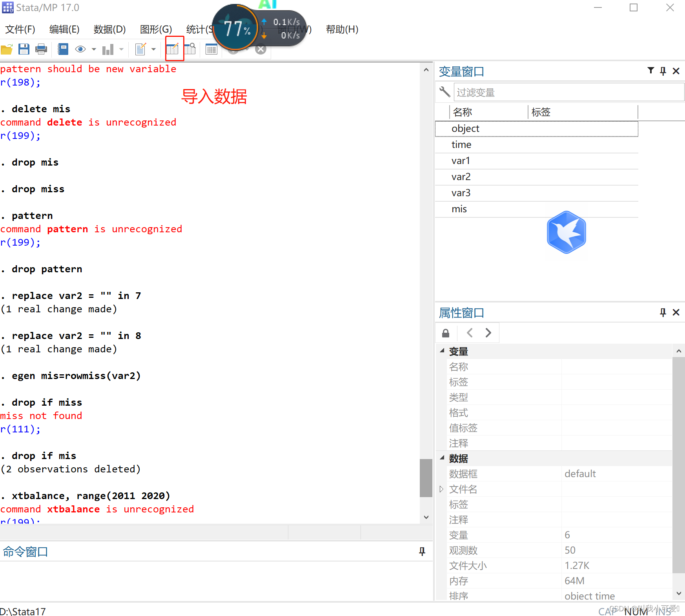Close the 属性窗口 panel
The height and width of the screenshot is (616, 685).
676,312
